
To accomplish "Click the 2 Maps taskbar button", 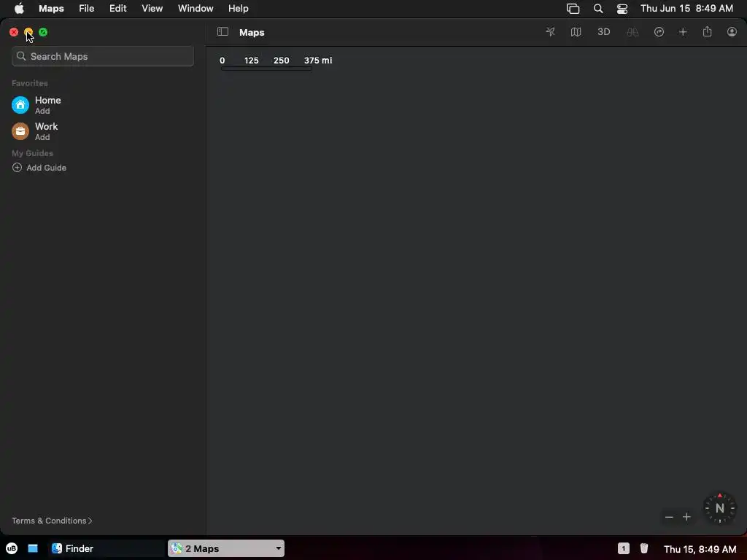I will tap(226, 548).
